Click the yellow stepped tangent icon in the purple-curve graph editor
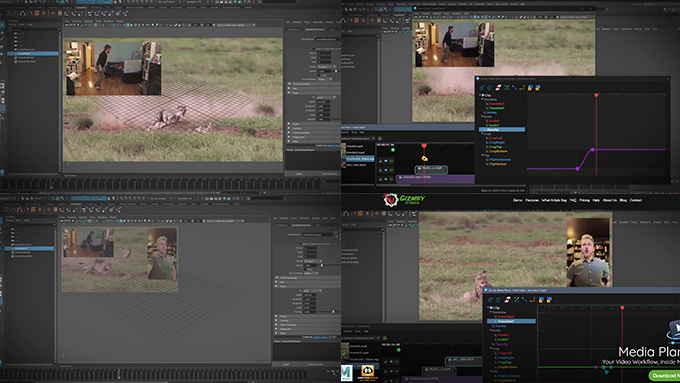 click(x=522, y=88)
